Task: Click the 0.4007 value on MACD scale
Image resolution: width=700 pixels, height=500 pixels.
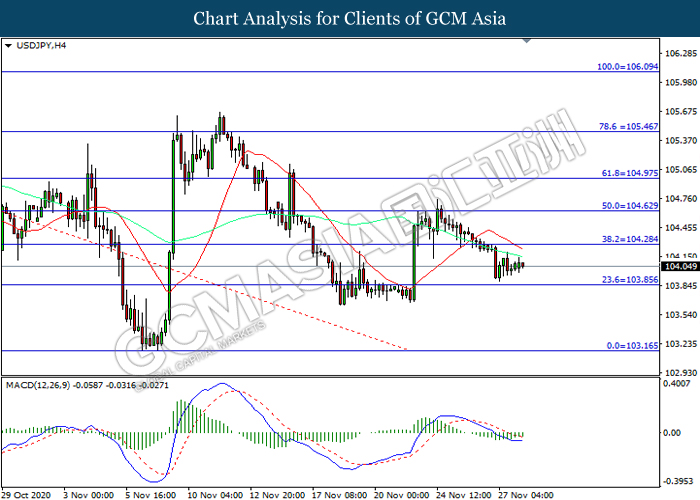Action: [682, 383]
